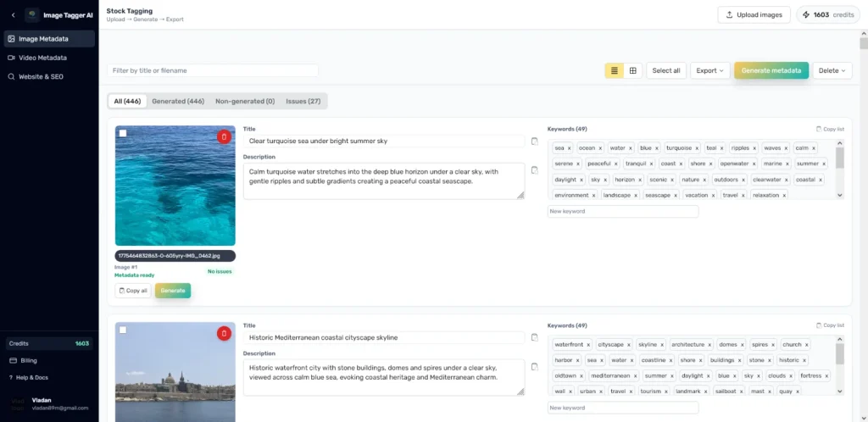
Task: Remove the 'relaxation' keyword tag
Action: click(x=784, y=195)
